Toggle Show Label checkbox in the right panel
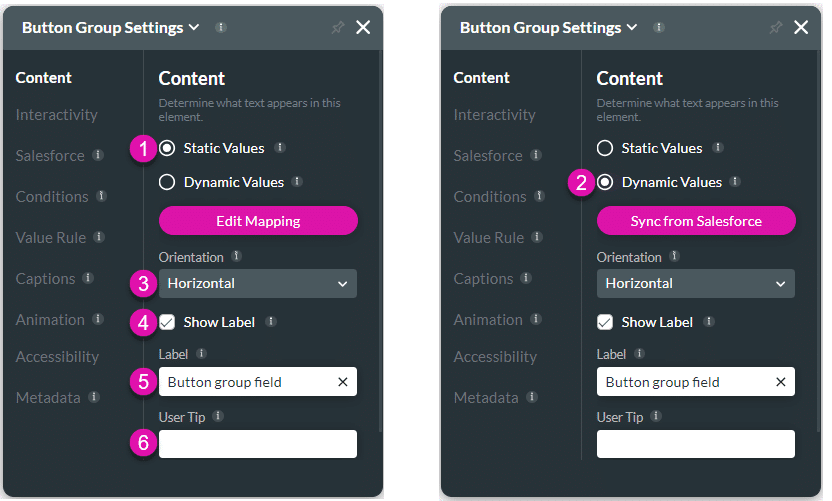This screenshot has width=832, height=501. pyautogui.click(x=605, y=322)
